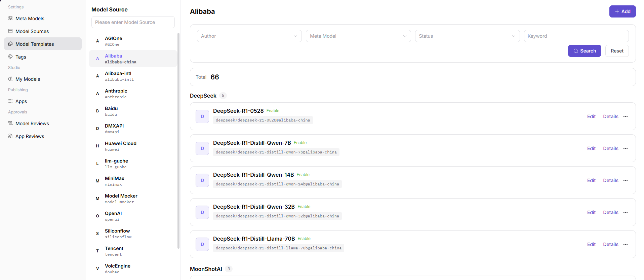The width and height of the screenshot is (644, 280).
Task: Edit DeepSeek-R1-Distill-Llama-70B model
Action: click(591, 244)
